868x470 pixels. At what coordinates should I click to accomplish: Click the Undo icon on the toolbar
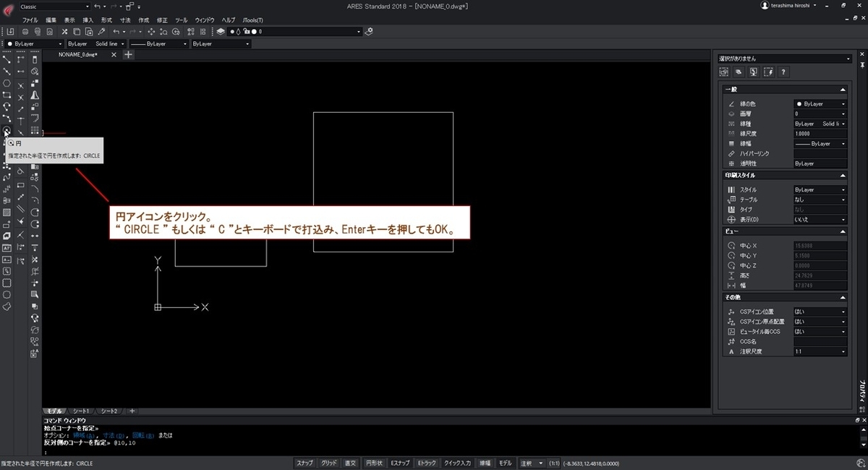(117, 32)
